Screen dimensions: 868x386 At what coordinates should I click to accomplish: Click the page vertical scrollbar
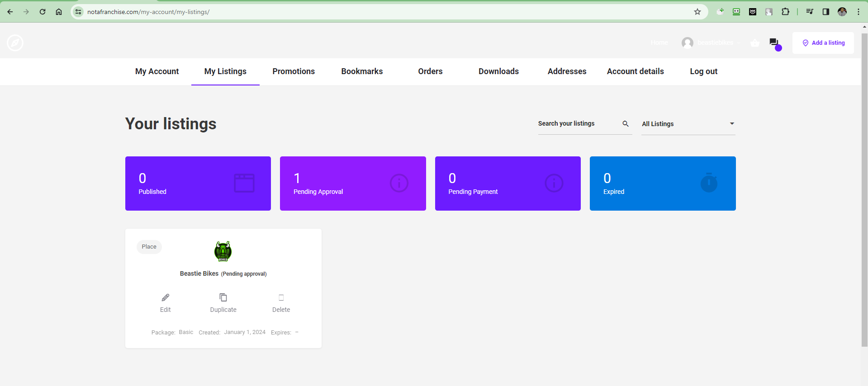[864, 190]
